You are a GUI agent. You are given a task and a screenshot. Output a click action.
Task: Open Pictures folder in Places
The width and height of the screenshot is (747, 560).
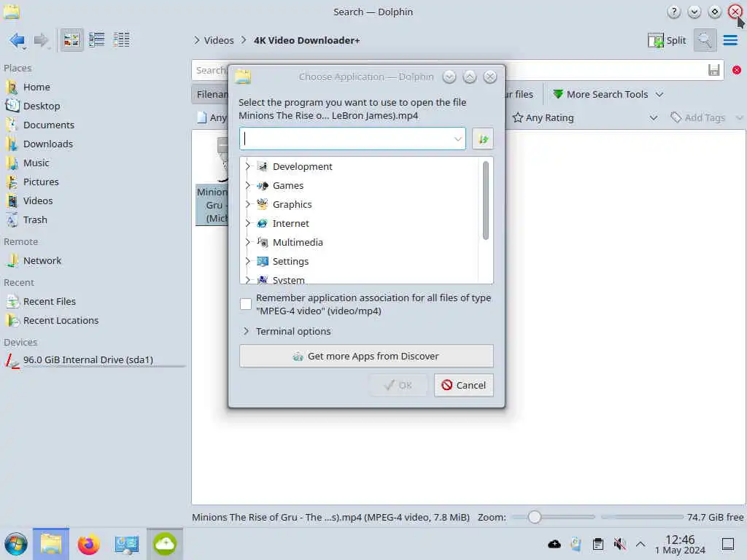pyautogui.click(x=41, y=182)
